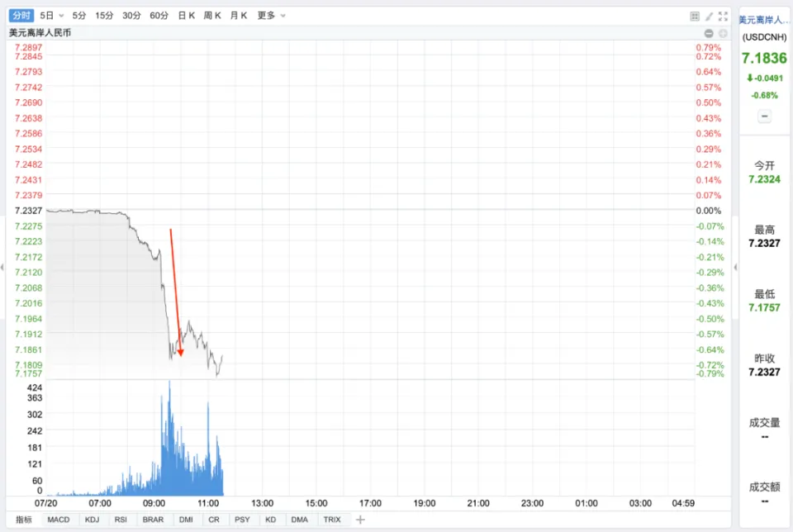Screen dimensions: 793x532
Task: Toggle the RSI indicator
Action: click(x=121, y=520)
